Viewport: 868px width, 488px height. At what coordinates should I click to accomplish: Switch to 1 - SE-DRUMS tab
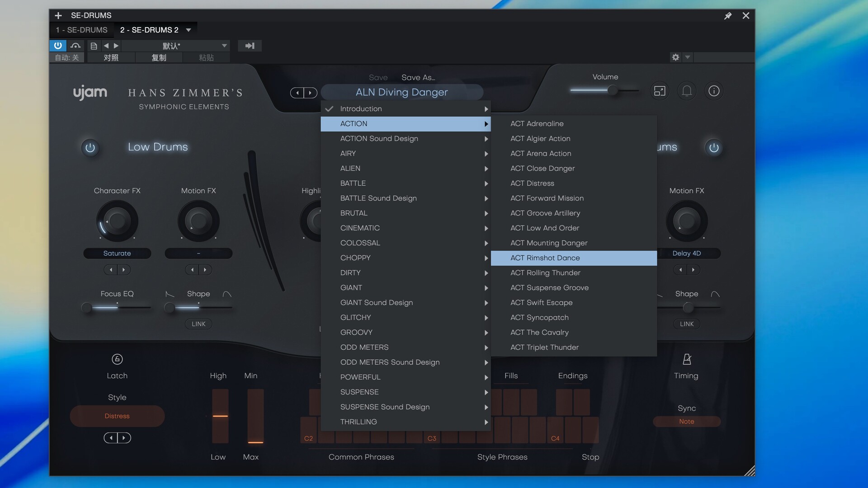tap(82, 30)
